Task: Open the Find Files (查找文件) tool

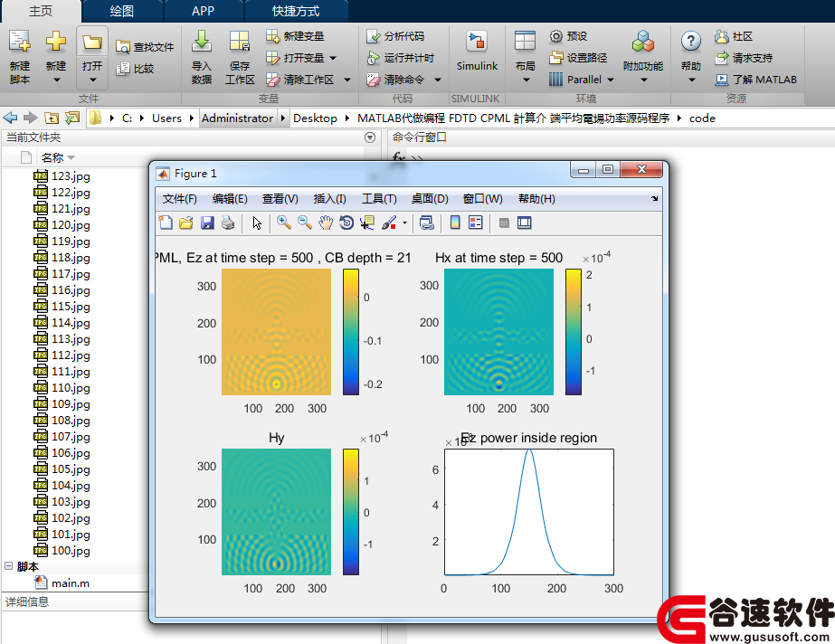Action: pyautogui.click(x=145, y=47)
